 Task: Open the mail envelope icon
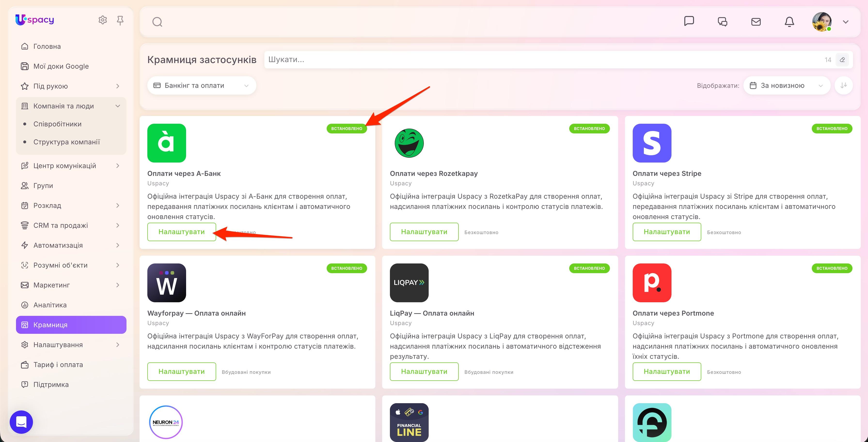756,22
